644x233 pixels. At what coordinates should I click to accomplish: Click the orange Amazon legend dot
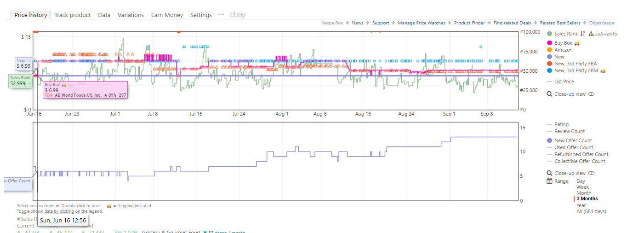(549, 50)
